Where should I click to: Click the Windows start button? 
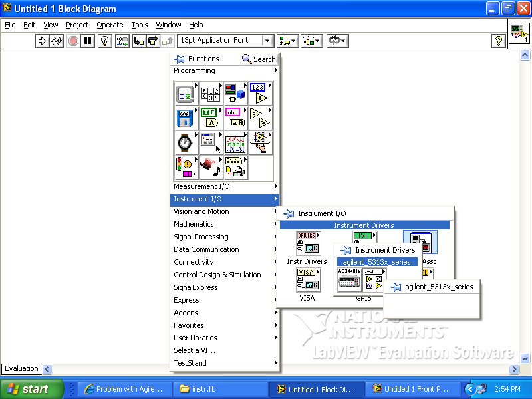[x=31, y=389]
